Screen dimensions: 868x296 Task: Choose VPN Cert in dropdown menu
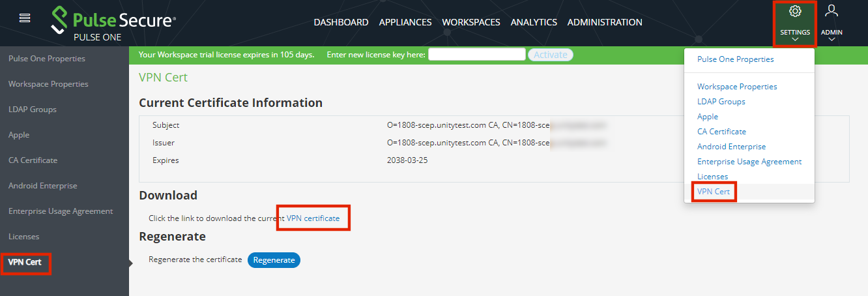[x=714, y=192]
